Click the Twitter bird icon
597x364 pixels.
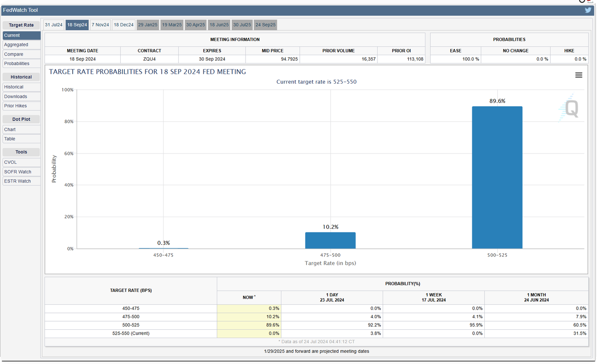[588, 10]
